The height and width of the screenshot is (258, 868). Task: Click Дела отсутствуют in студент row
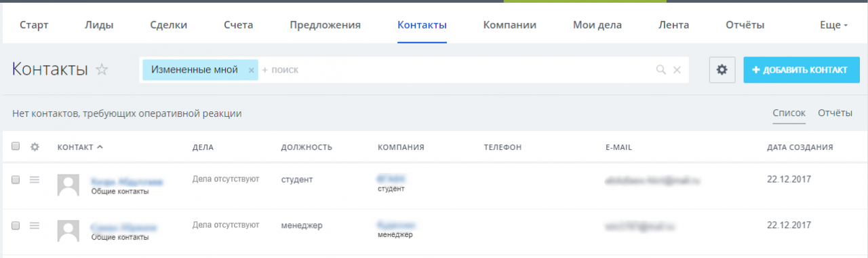(226, 179)
